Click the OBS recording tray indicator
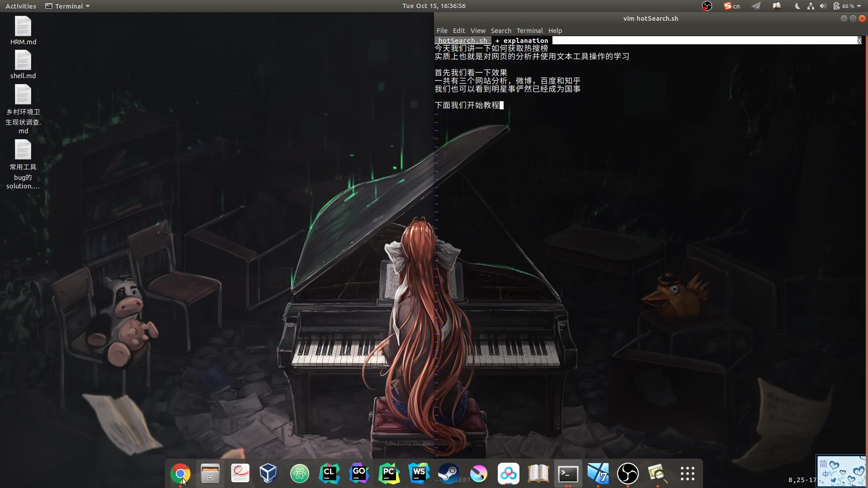 pyautogui.click(x=707, y=6)
